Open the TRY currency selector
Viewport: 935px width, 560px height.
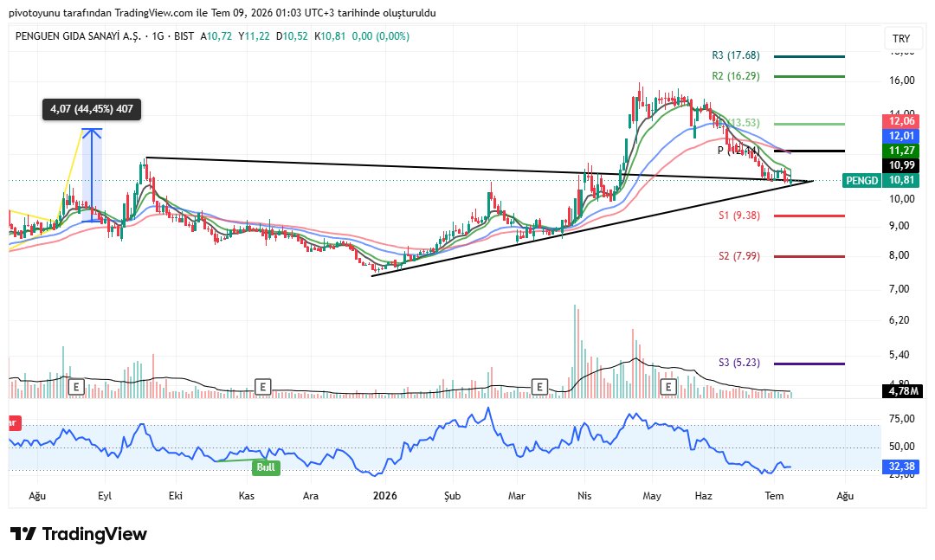coord(901,39)
